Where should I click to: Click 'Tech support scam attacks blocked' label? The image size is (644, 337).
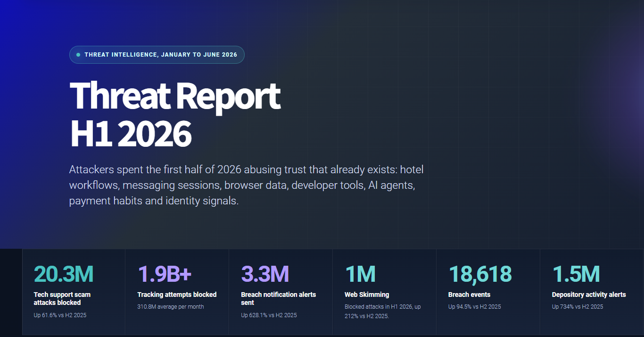(x=62, y=298)
